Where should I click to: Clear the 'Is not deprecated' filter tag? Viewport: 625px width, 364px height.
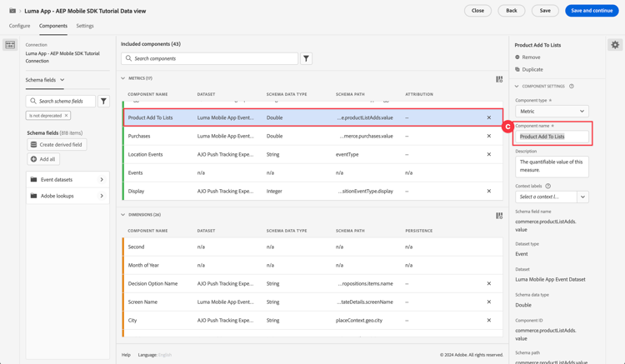pos(67,116)
